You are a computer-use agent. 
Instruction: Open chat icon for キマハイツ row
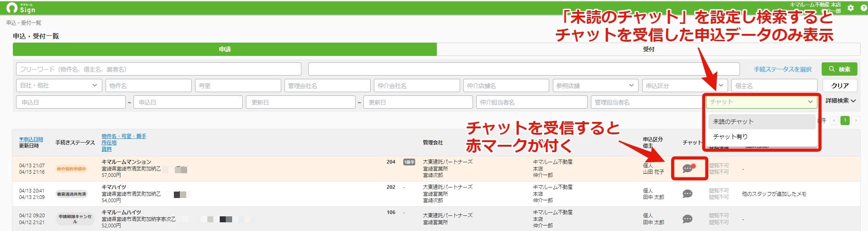[x=687, y=194]
